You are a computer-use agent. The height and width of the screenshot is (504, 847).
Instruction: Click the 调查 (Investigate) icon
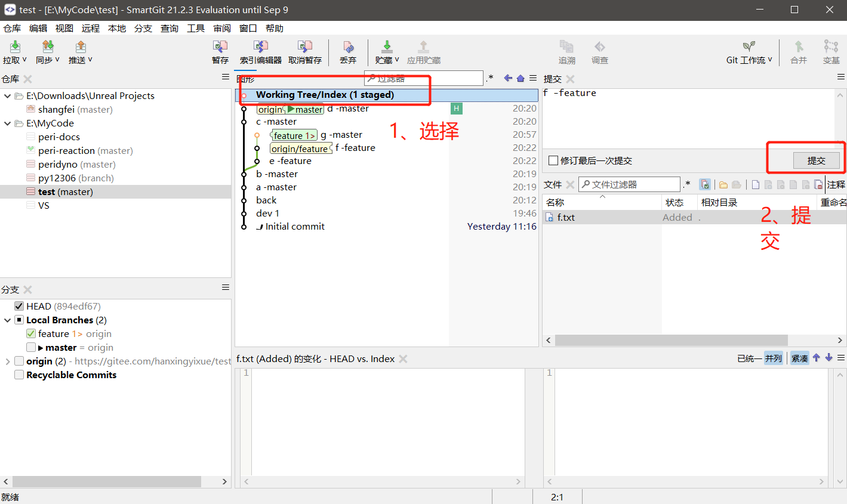point(599,52)
